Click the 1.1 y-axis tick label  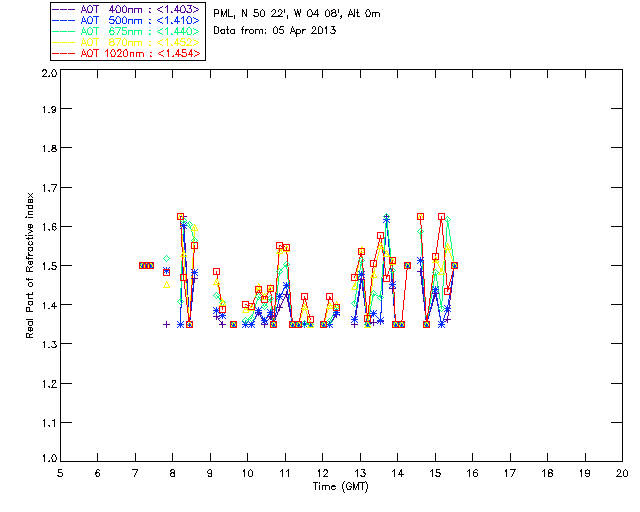click(x=49, y=423)
